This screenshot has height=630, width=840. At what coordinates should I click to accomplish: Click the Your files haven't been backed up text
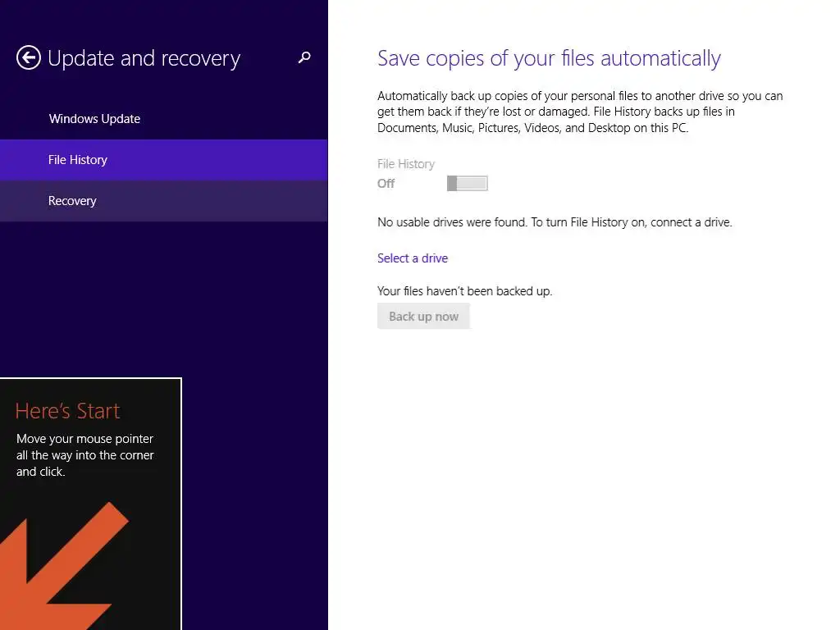(x=464, y=291)
